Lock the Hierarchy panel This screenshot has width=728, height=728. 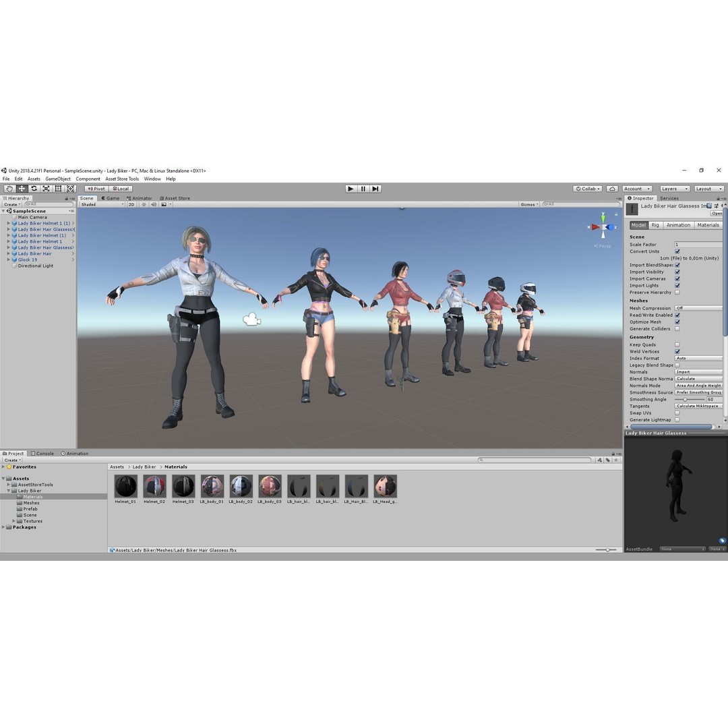[x=66, y=198]
